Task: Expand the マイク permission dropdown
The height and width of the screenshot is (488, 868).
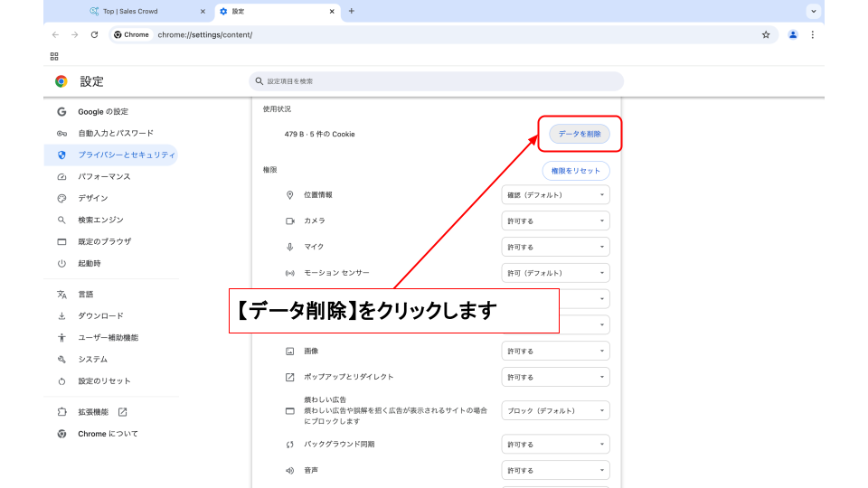Action: pyautogui.click(x=555, y=247)
